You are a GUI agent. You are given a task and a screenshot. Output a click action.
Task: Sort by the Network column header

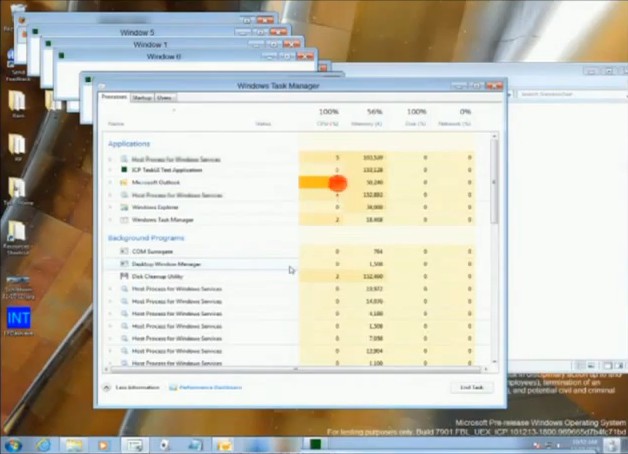click(x=454, y=124)
